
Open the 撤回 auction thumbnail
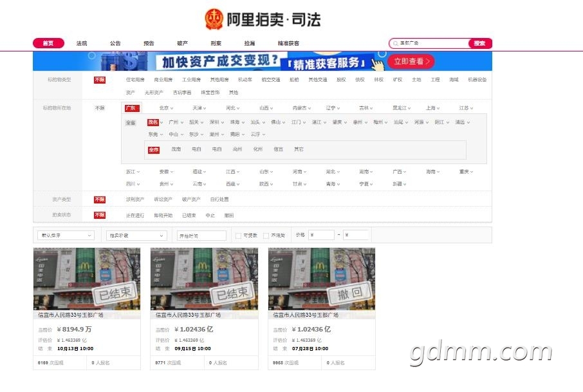pyautogui.click(x=322, y=279)
